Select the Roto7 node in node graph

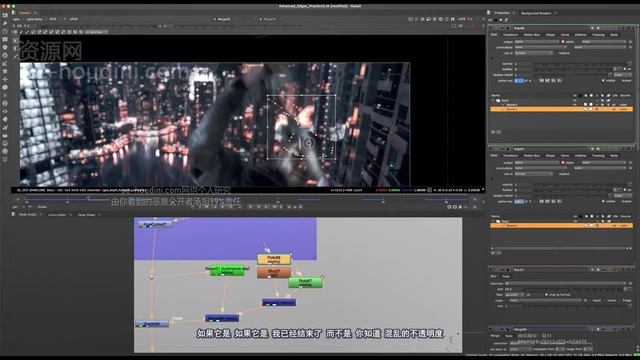[305, 282]
